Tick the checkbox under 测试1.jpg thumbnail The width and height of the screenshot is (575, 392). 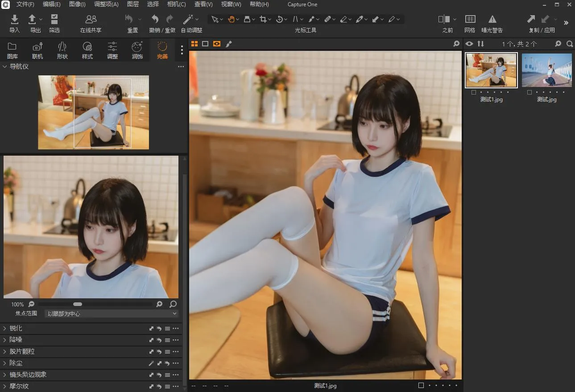(x=473, y=92)
